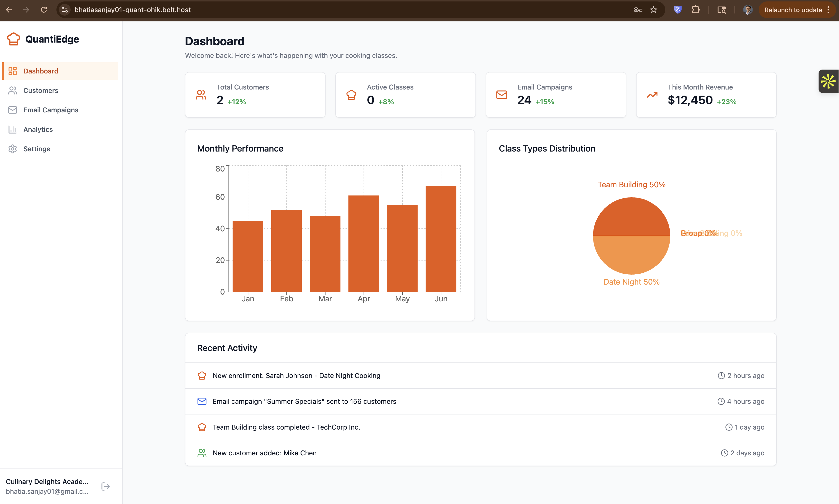Bookmark this page with the star icon
Screen dimensions: 839x504
point(654,10)
